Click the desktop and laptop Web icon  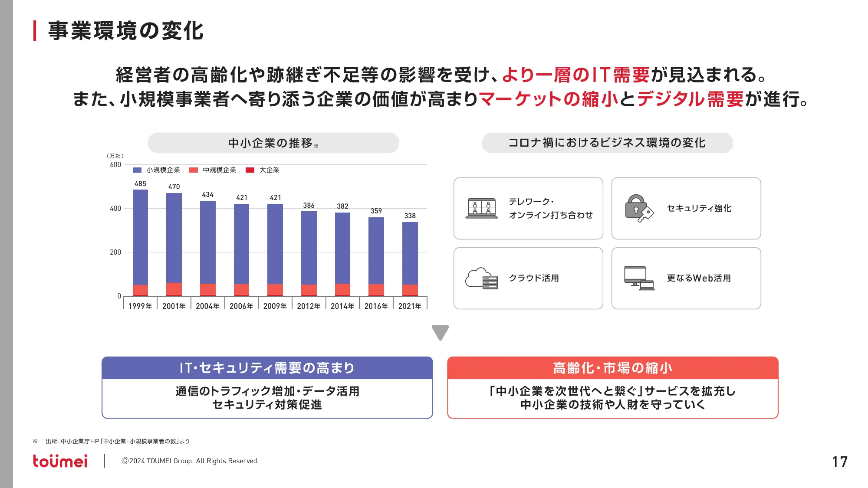(639, 278)
